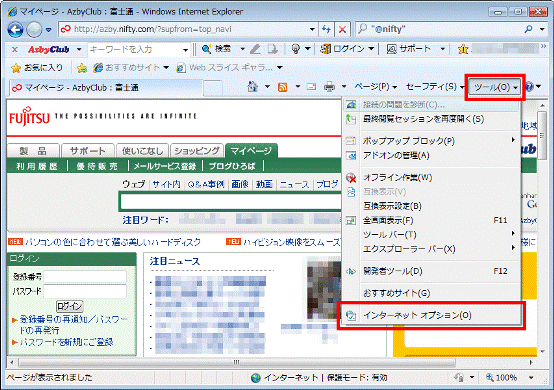Select 最終閲覧セッションを再度開く(S) menu item
The image size is (554, 390).
point(431,119)
